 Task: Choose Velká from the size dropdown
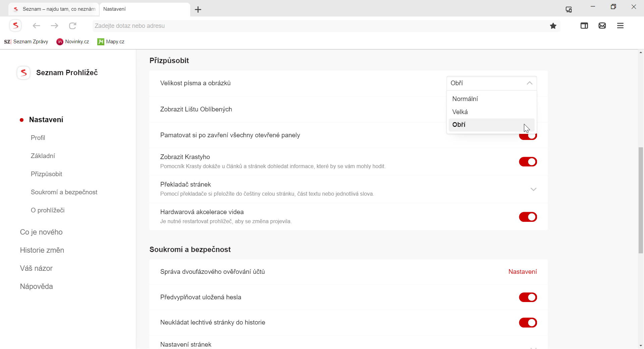(x=492, y=112)
